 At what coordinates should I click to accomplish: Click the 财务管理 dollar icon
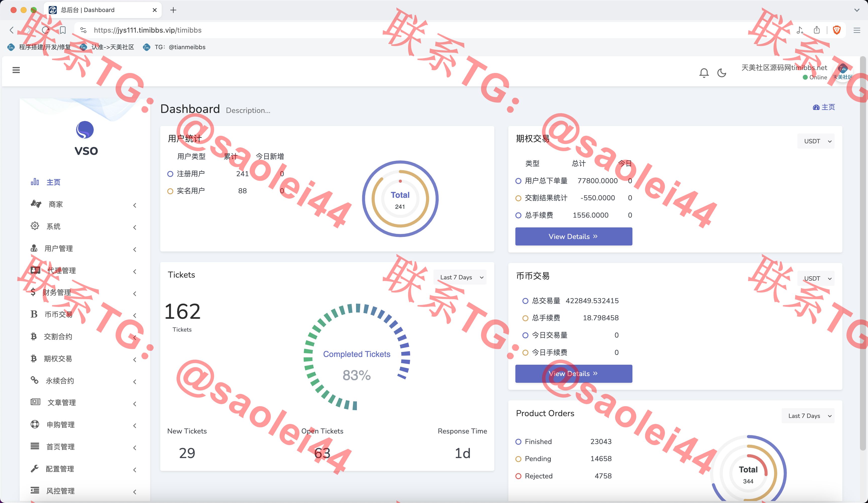[x=33, y=292]
